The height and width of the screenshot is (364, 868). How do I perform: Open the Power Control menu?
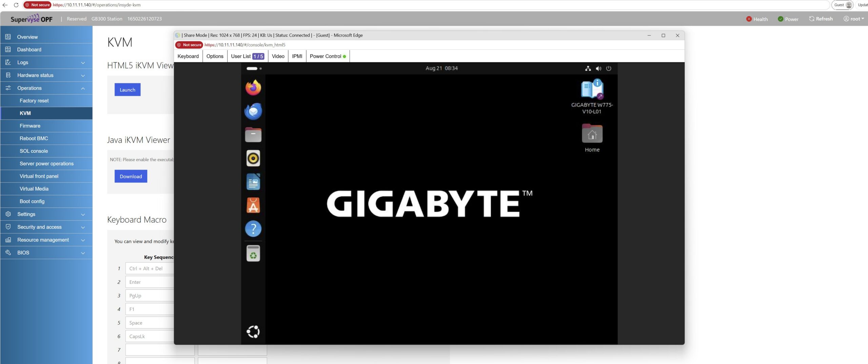[x=328, y=56]
